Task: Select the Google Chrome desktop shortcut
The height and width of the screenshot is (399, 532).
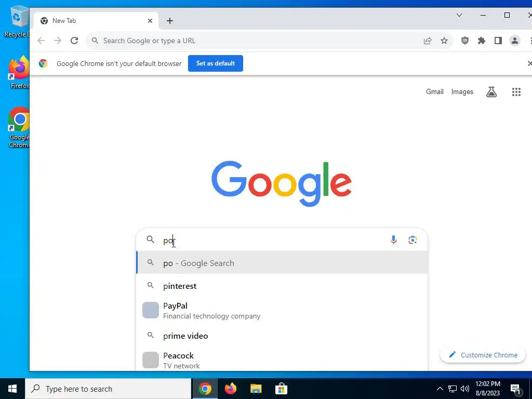Action: pyautogui.click(x=19, y=128)
